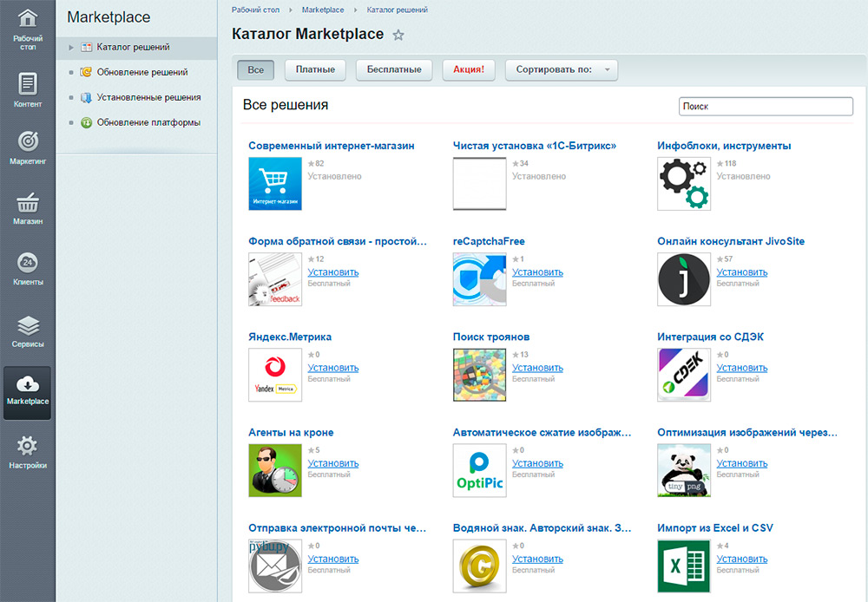Image resolution: width=868 pixels, height=602 pixels.
Task: Expand the Каталог решений tree item
Action: [x=71, y=48]
